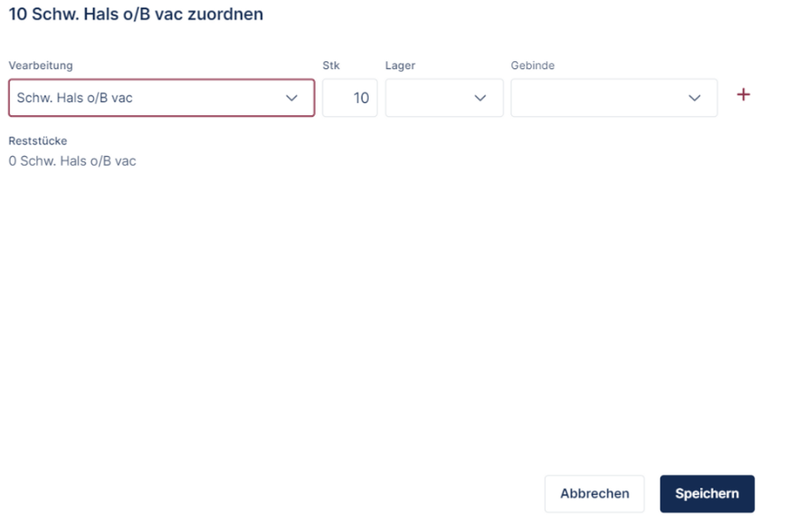The height and width of the screenshot is (532, 788).
Task: Click the red plus icon to add row
Action: pos(743,95)
